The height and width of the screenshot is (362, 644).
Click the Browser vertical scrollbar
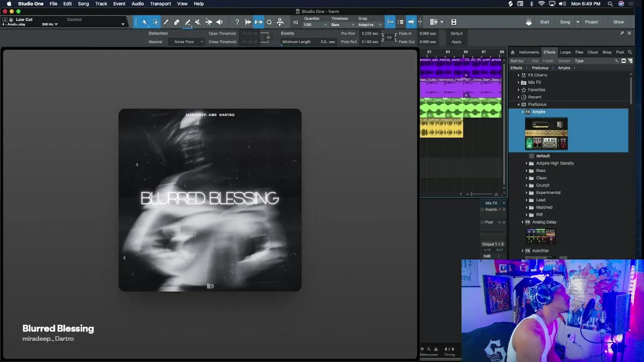coord(631,90)
